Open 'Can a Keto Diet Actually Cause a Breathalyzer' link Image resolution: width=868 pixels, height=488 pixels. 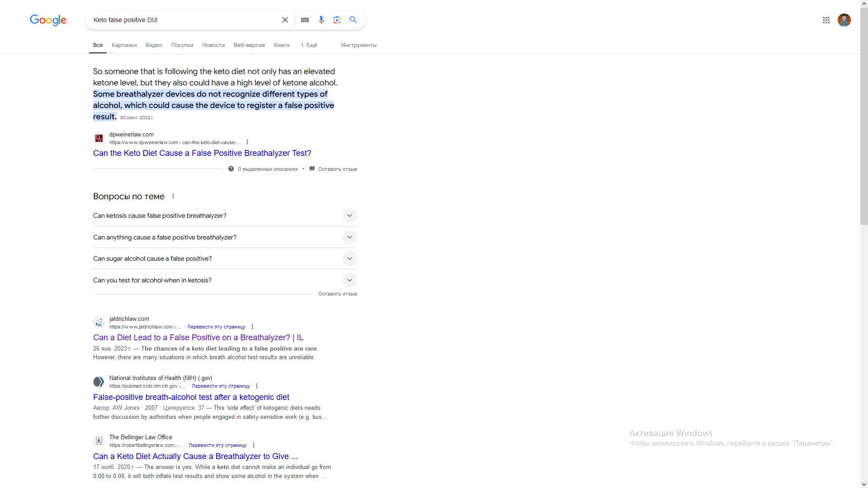tap(195, 456)
